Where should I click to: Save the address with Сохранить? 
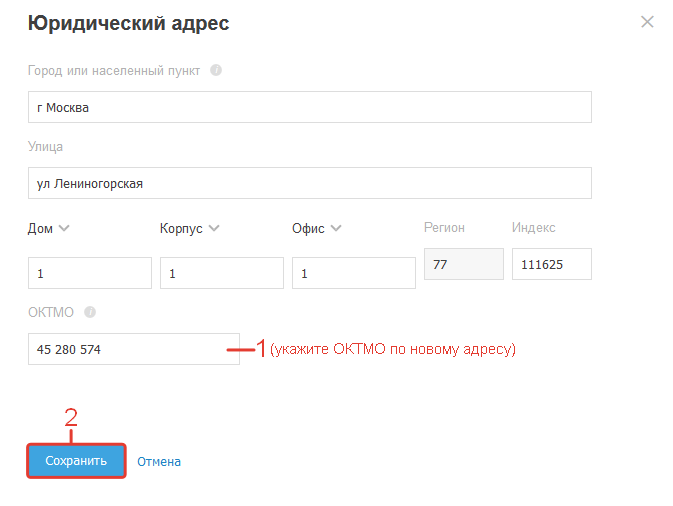click(76, 461)
